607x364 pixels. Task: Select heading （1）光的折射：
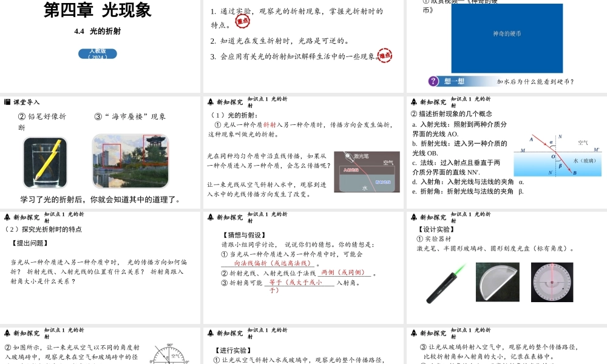coord(234,115)
